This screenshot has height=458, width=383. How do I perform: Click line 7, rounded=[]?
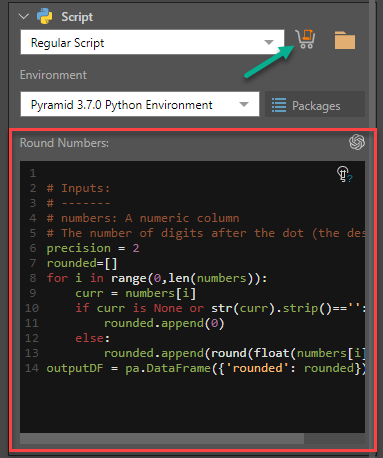pos(82,263)
